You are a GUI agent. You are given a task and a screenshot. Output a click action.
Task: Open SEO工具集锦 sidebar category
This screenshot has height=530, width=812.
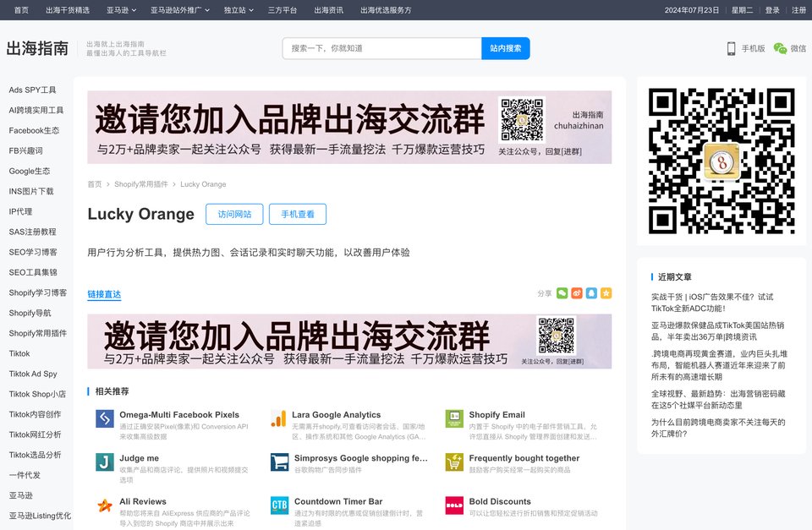tap(33, 272)
